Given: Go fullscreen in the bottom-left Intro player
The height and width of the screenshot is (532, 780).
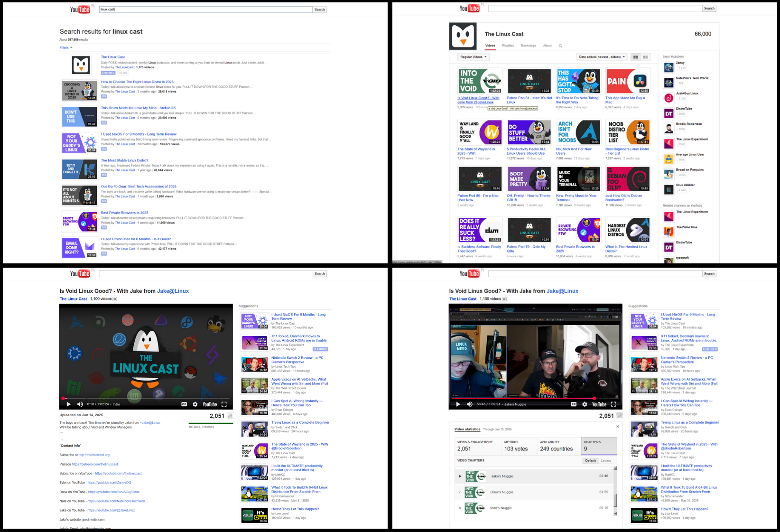Looking at the screenshot, I should [224, 404].
